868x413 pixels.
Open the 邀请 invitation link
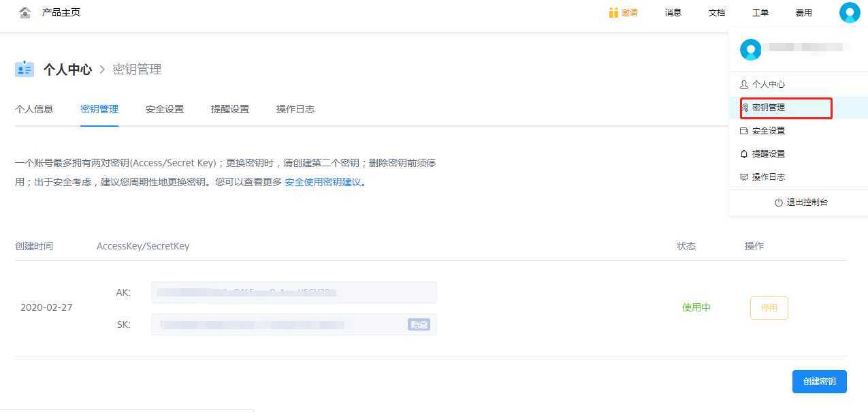tap(630, 12)
